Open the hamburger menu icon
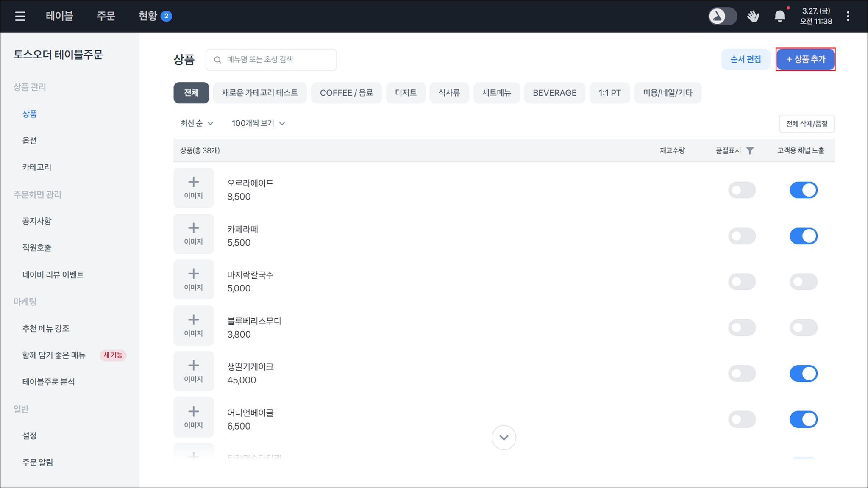Image resolution: width=868 pixels, height=488 pixels. [20, 16]
